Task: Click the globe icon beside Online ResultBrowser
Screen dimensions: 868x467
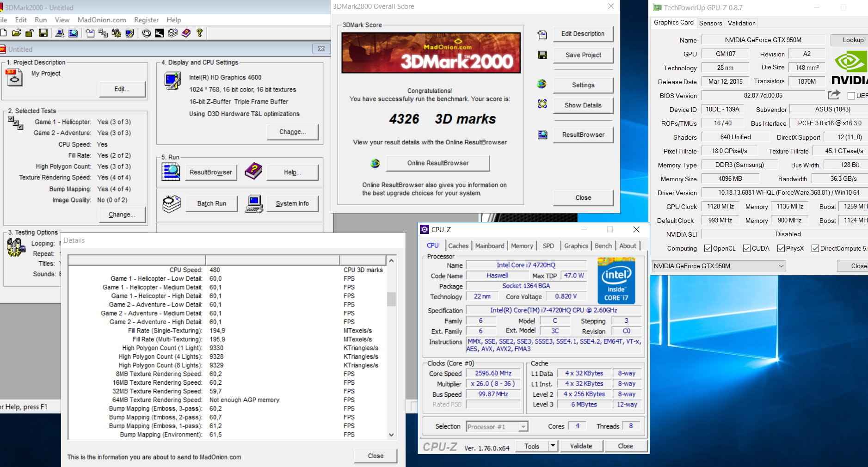Action: pos(375,163)
